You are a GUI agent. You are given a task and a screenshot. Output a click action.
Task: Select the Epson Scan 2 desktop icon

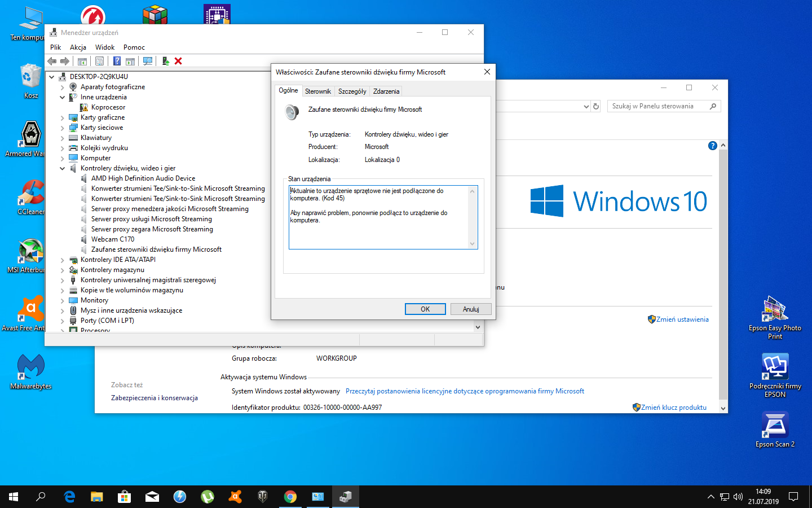coord(775,430)
